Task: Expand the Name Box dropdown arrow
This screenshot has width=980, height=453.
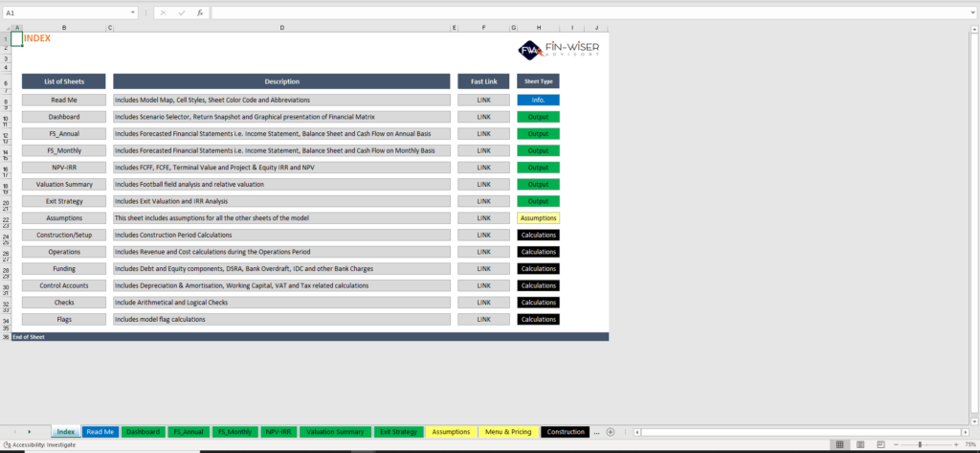Action: [x=133, y=12]
